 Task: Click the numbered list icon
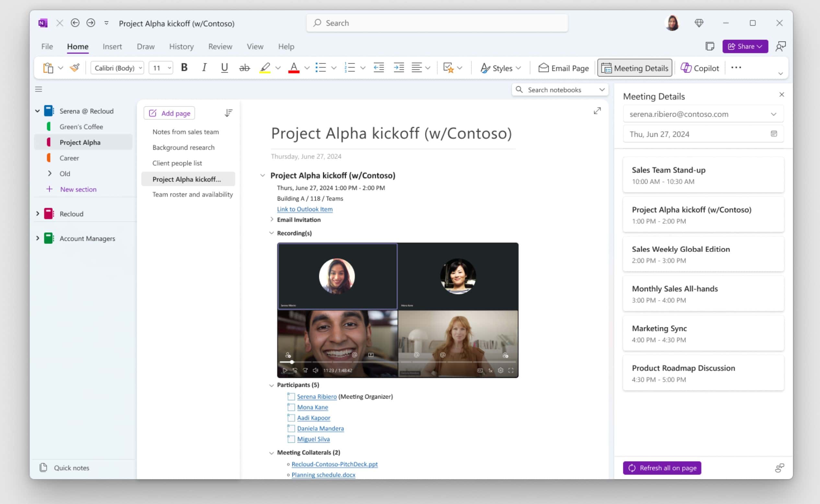350,68
